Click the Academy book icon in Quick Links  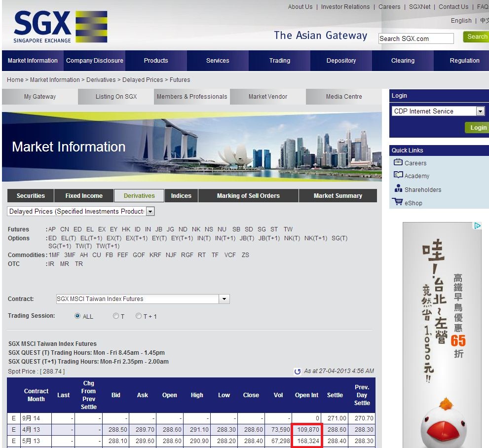click(398, 175)
